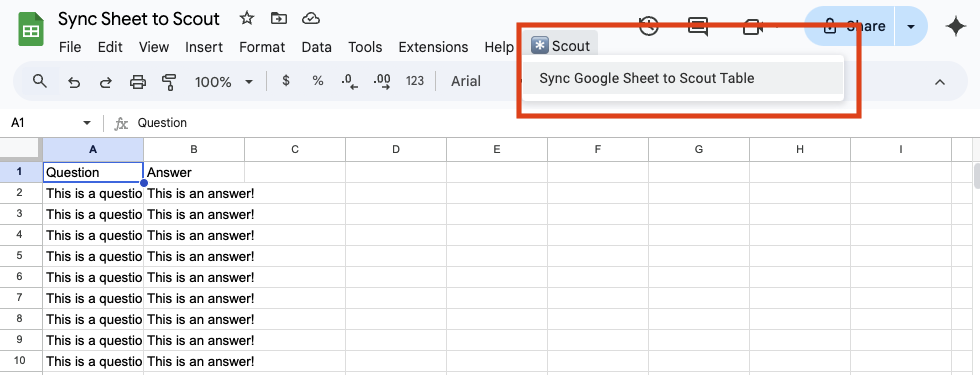
Task: Expand the Name box dropdown arrow
Action: (87, 123)
